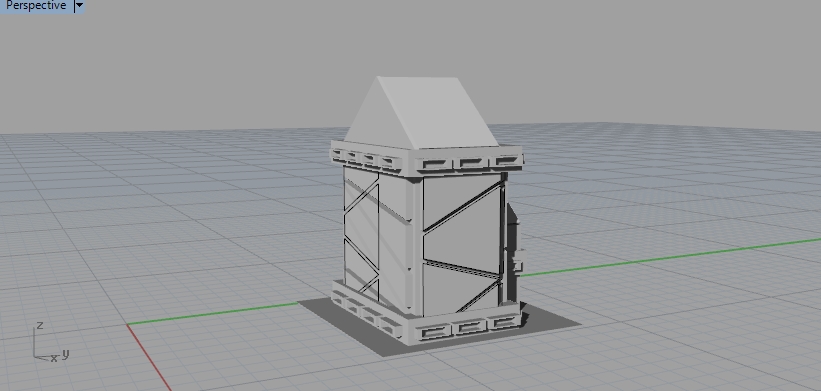Click the empty gray sky above the horizon
The height and width of the screenshot is (391, 821).
point(654,58)
